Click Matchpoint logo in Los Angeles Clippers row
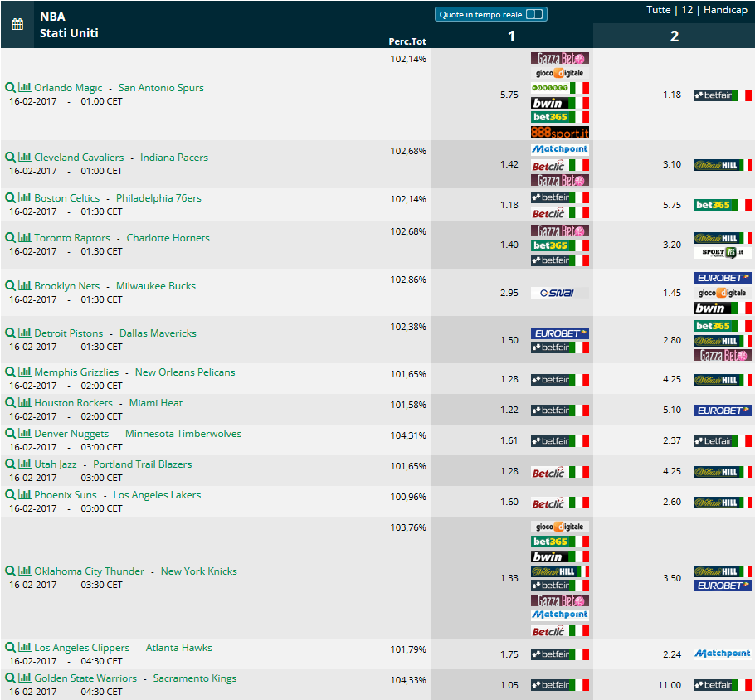 [723, 654]
